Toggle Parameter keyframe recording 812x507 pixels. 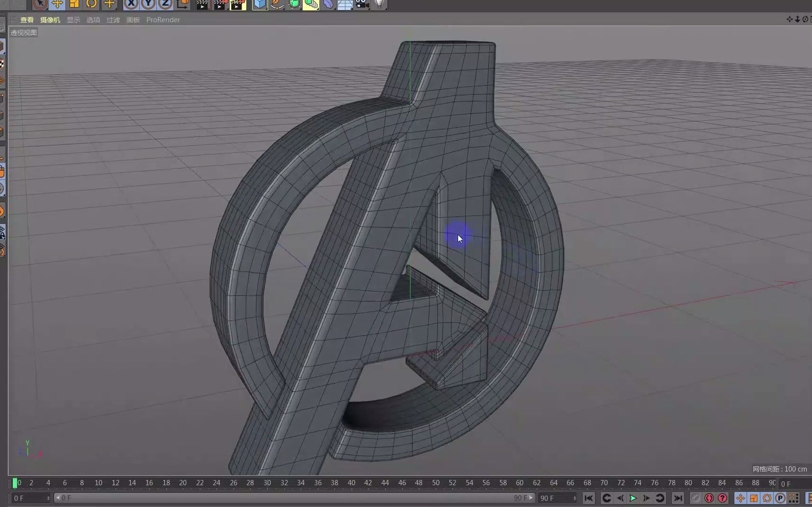click(780, 498)
